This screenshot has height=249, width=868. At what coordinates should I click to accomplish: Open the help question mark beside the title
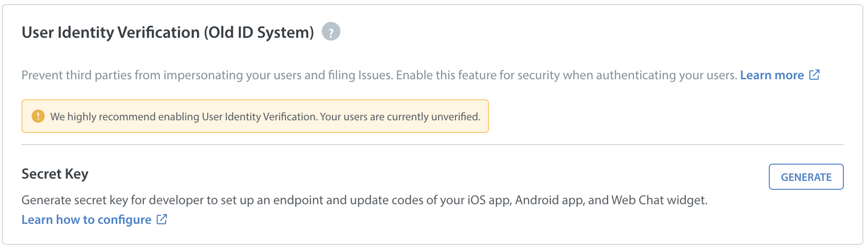[x=331, y=32]
